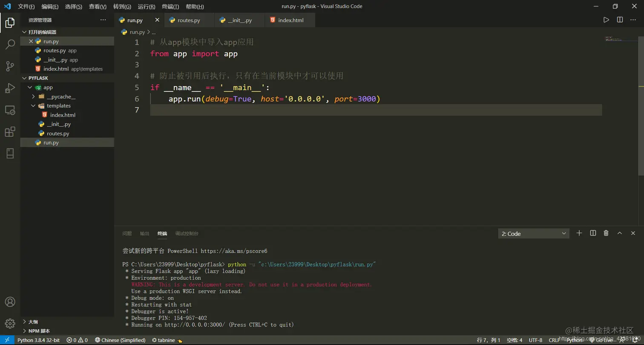The width and height of the screenshot is (644, 345).
Task: Click UTF-8 encoding in status bar
Action: tap(536, 340)
